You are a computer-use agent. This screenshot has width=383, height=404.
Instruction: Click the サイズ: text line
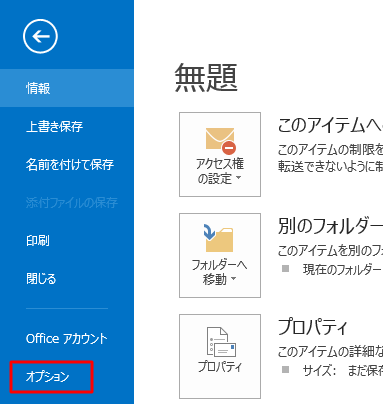(x=343, y=370)
